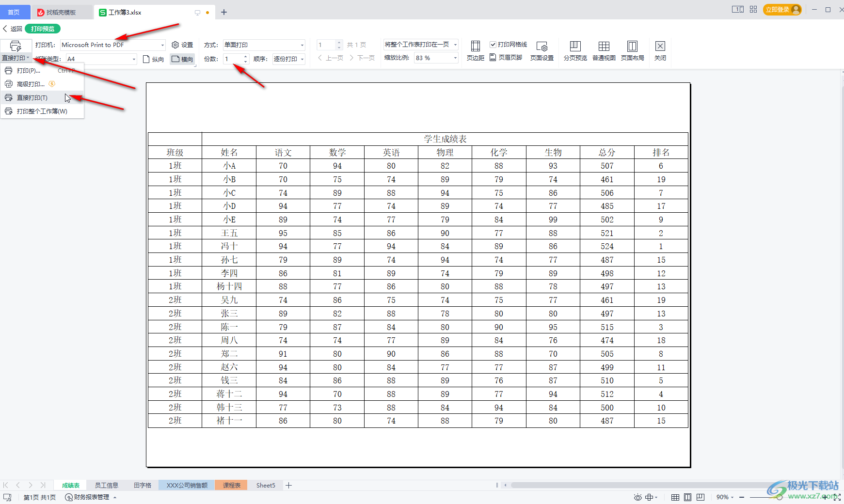This screenshot has width=844, height=504.
Task: Switch to 分页预览 view
Action: point(575,51)
